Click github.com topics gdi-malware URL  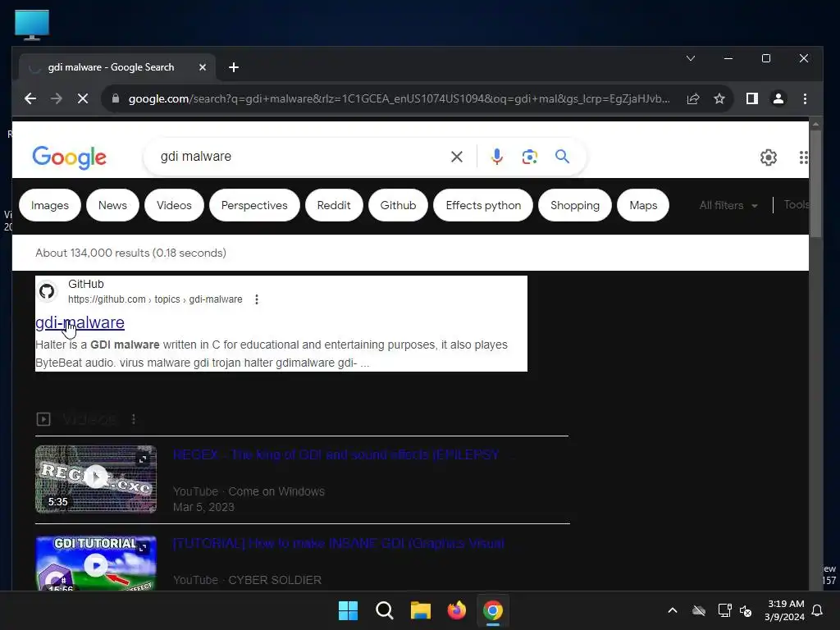click(x=155, y=299)
